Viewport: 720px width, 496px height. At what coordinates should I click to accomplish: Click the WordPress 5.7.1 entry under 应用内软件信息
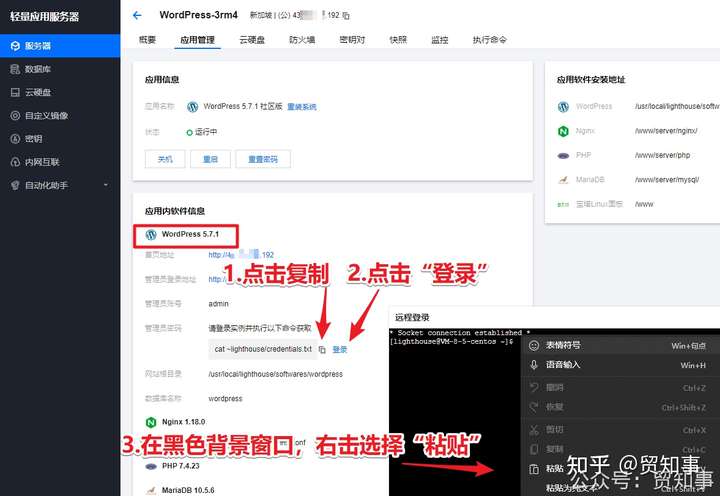tap(186, 236)
